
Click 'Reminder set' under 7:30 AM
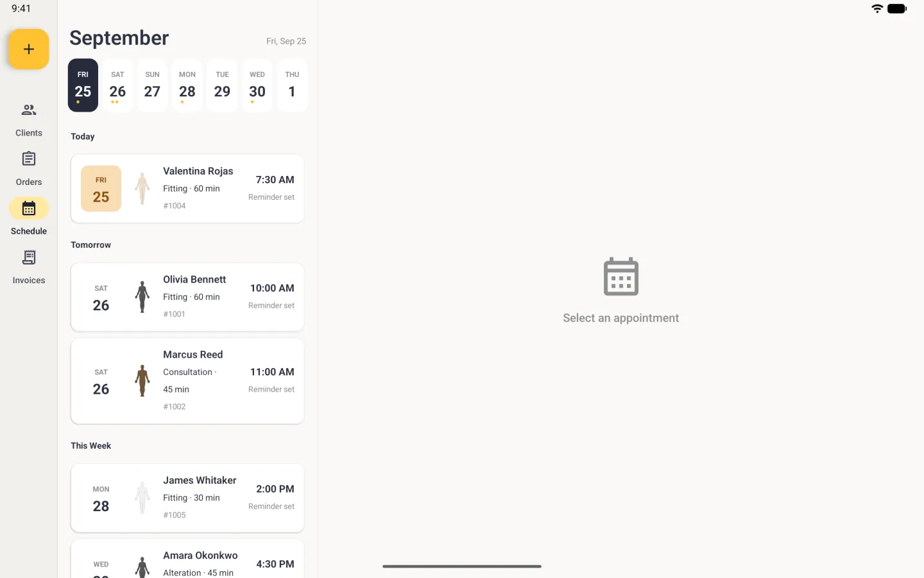[271, 197]
